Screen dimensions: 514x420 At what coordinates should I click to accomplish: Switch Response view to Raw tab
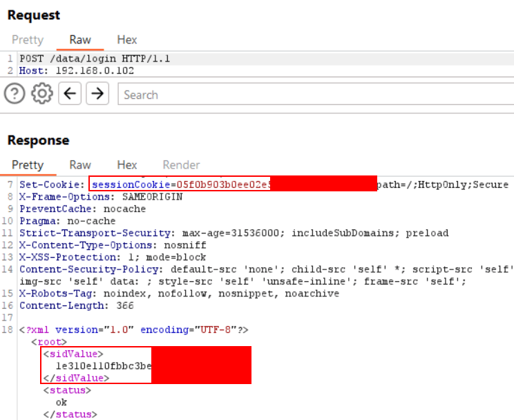(80, 165)
